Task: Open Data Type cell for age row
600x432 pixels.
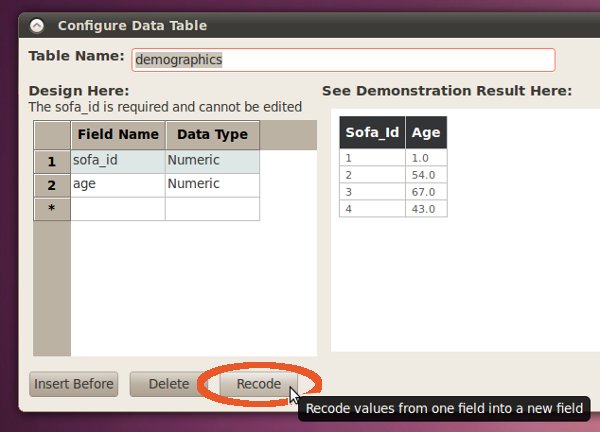Action: [x=212, y=185]
